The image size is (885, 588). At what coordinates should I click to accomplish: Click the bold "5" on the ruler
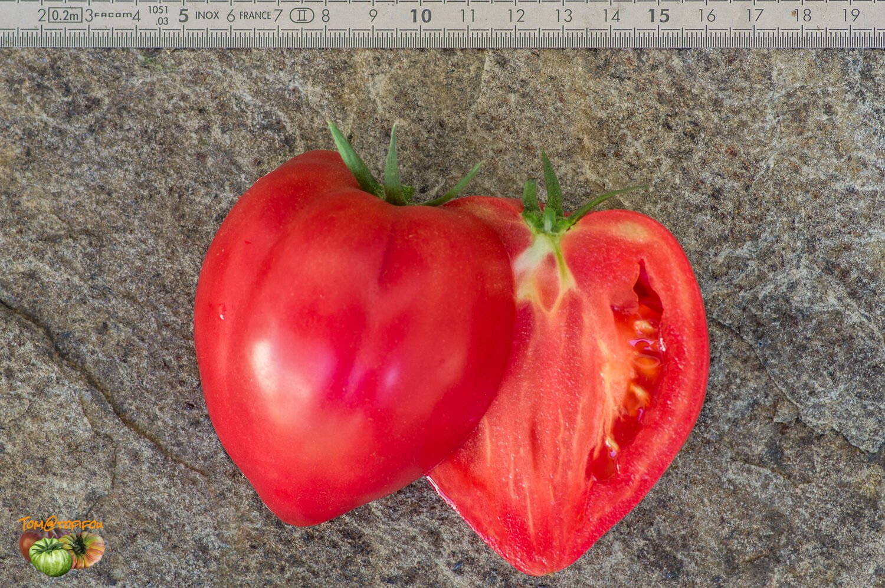[183, 16]
